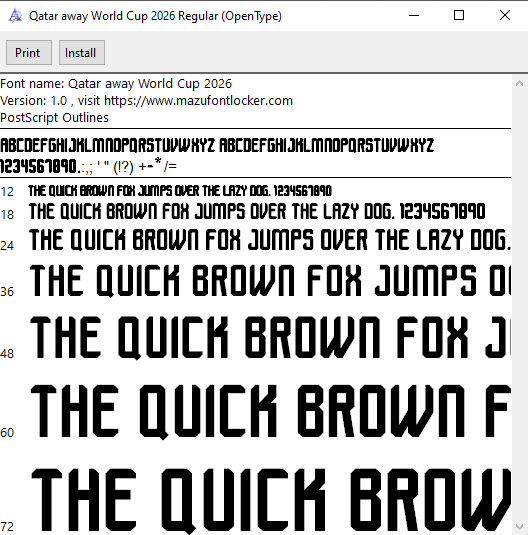Click the 72-point quick brown sample

(271, 501)
